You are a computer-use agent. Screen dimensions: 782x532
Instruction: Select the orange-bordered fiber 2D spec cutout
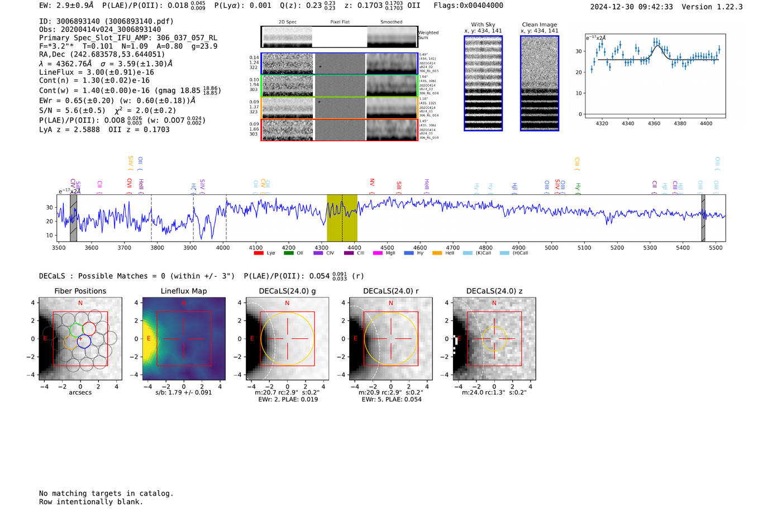(288, 108)
